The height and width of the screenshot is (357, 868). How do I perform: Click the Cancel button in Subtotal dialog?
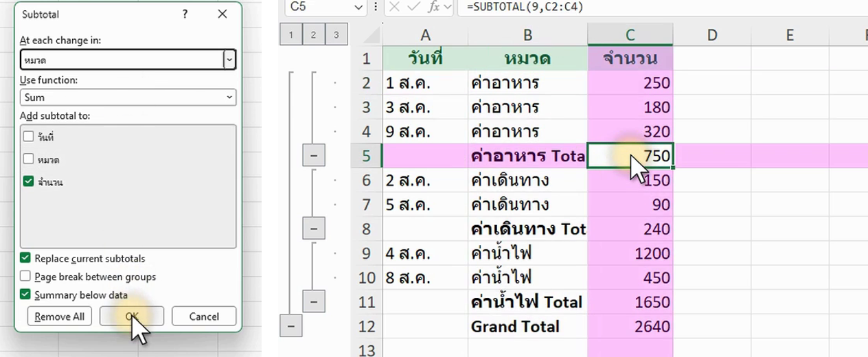pyautogui.click(x=204, y=316)
